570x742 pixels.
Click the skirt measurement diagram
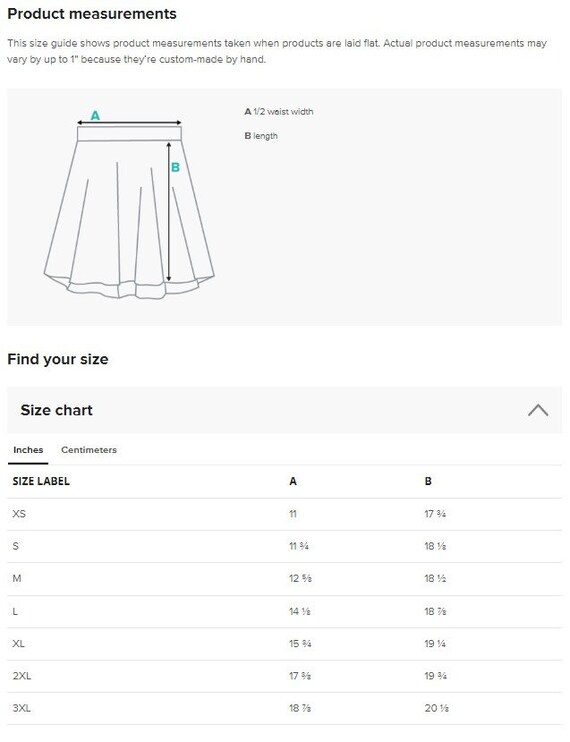pos(129,204)
